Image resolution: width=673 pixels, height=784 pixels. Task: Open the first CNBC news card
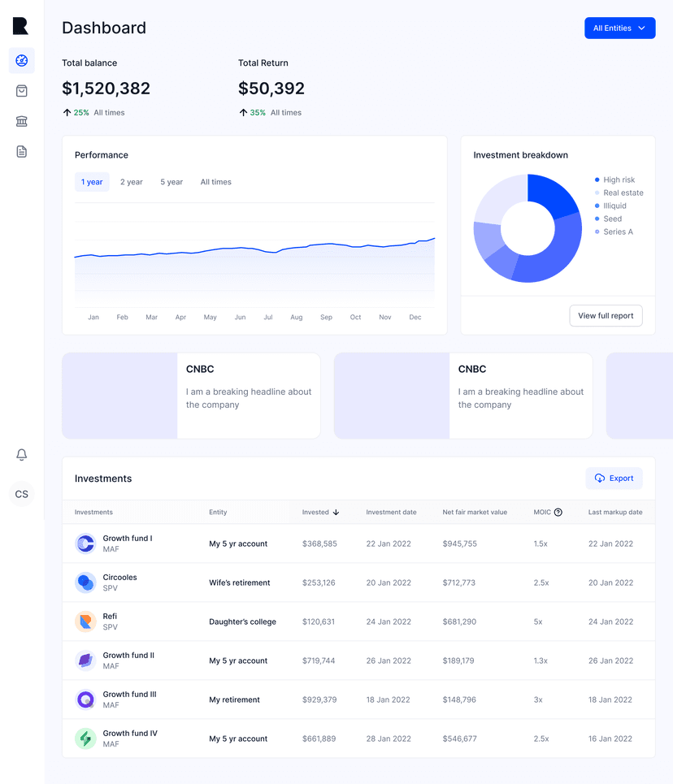pyautogui.click(x=191, y=396)
